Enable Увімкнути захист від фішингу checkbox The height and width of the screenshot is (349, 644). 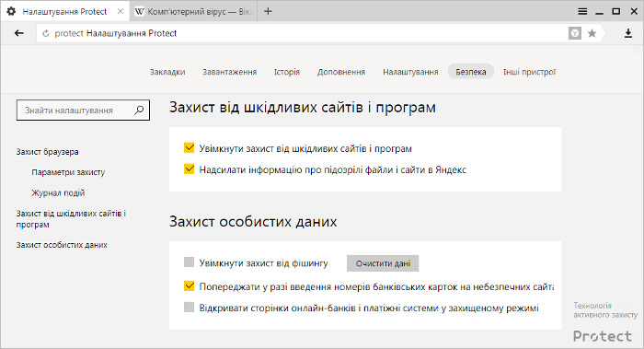click(189, 262)
